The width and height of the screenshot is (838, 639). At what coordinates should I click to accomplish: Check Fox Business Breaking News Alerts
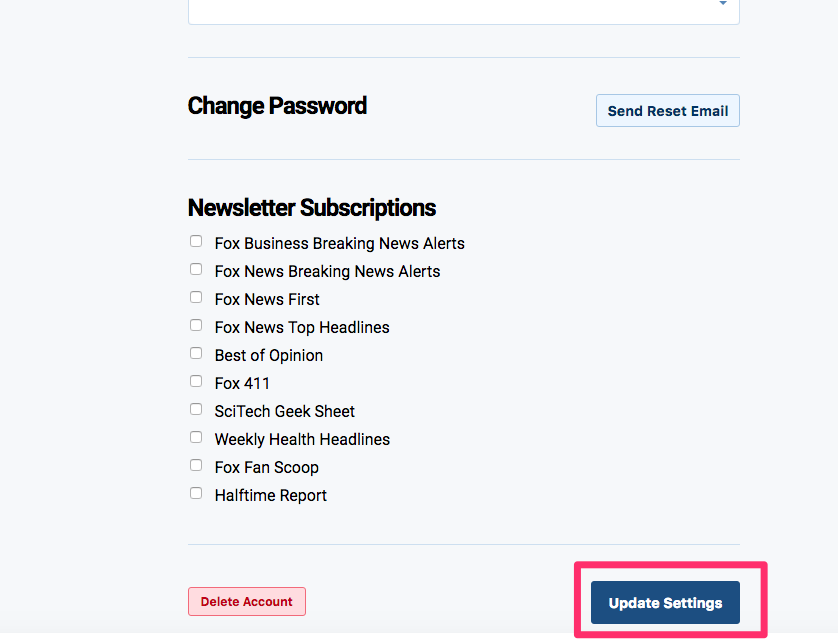[x=196, y=240]
